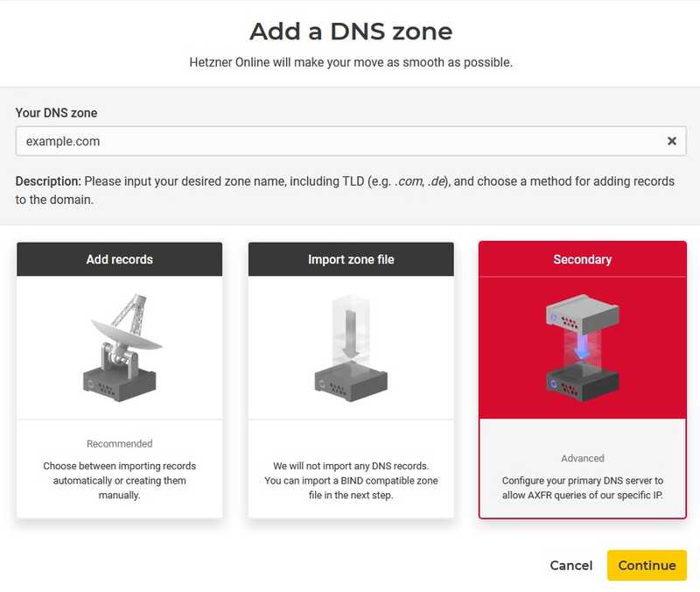Click the Your DNS zone label
The height and width of the screenshot is (592, 700).
56,113
